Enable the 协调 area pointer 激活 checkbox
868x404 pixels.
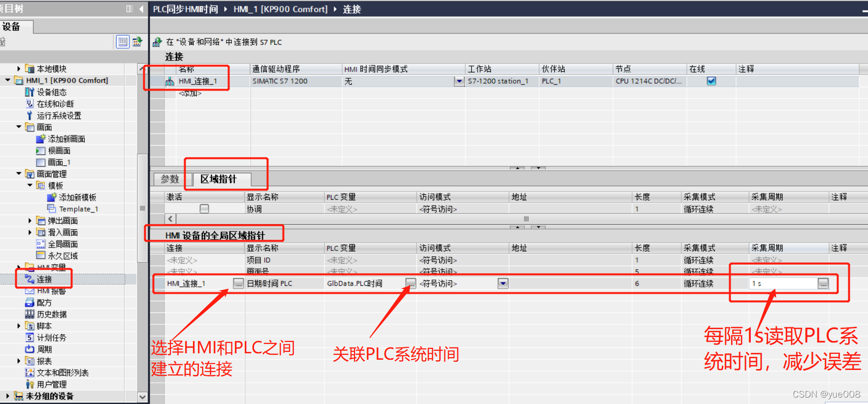(204, 209)
